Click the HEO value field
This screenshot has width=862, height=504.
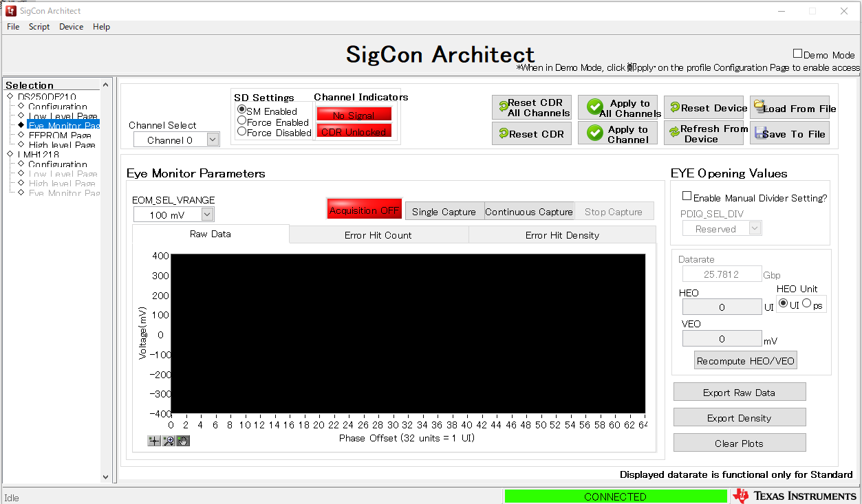(722, 307)
